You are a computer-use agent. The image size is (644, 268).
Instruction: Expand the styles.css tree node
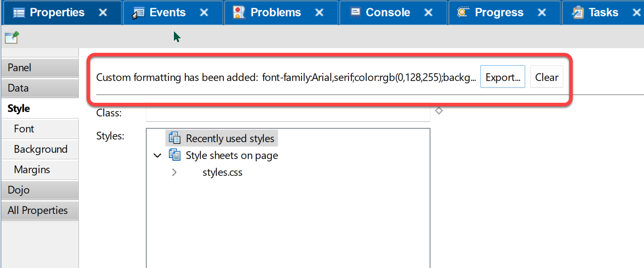point(174,172)
